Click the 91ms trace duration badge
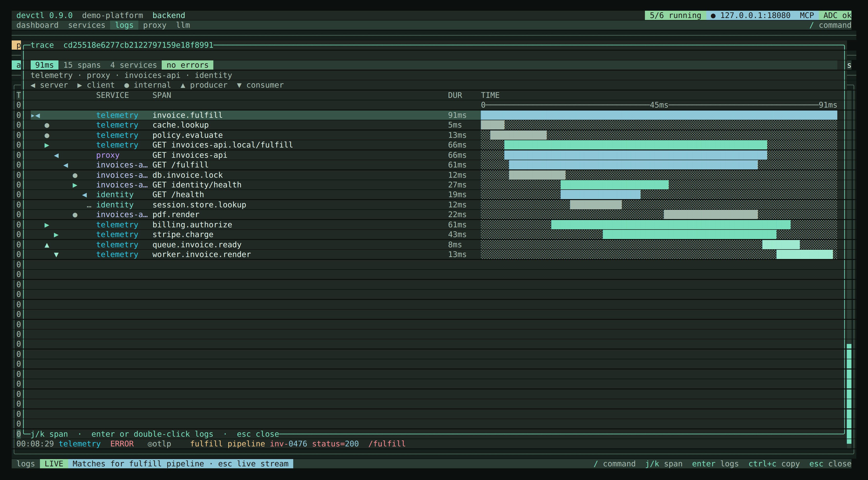This screenshot has width=868, height=480. (45, 65)
